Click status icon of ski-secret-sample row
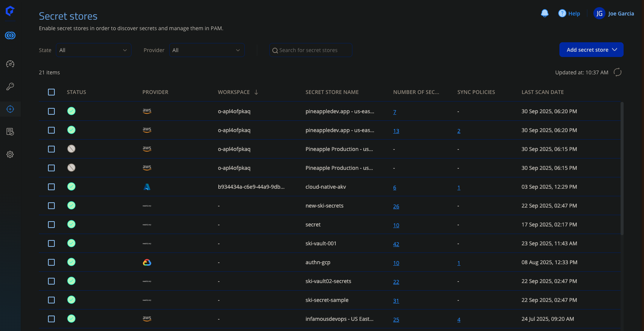Screen dimensions: 644x331 pyautogui.click(x=71, y=300)
